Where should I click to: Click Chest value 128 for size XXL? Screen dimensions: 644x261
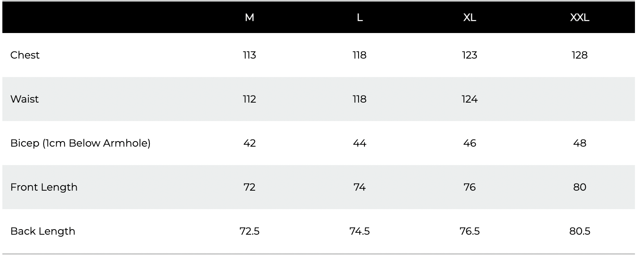pyautogui.click(x=580, y=55)
